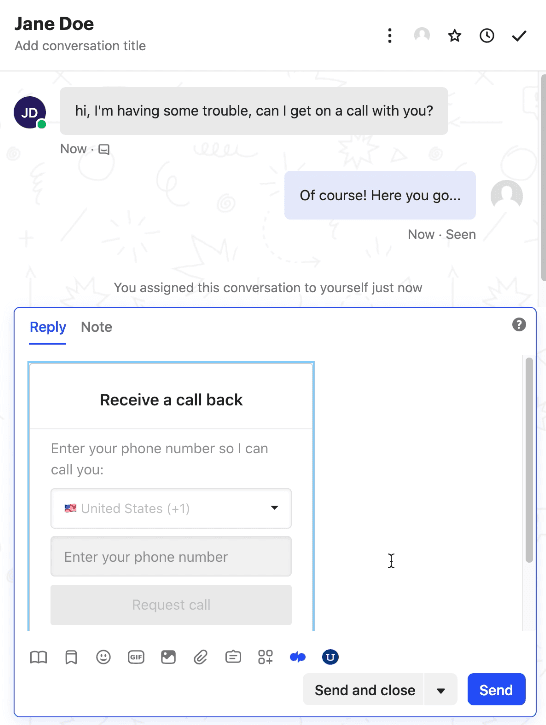Open saved replies bookmark icon
Viewport: 546px width, 725px height.
tap(71, 657)
